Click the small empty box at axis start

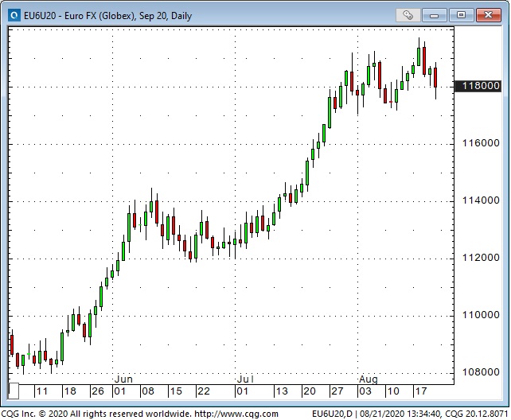coord(14,391)
